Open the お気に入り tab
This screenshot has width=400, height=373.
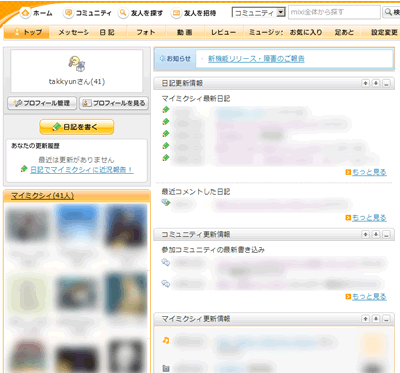click(x=306, y=32)
